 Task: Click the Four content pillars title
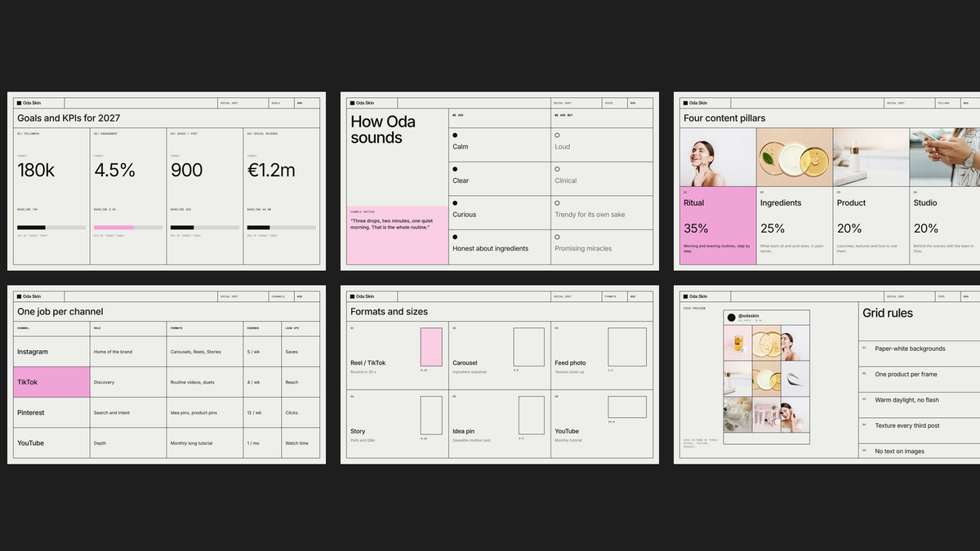point(724,118)
